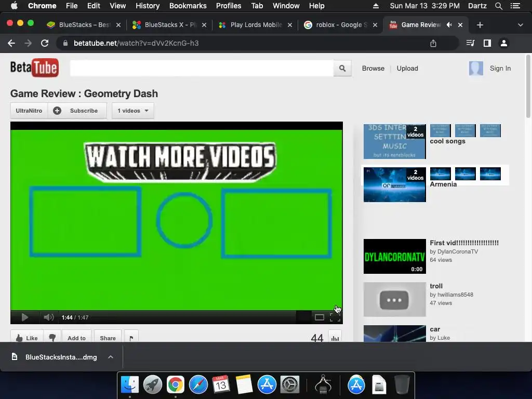Open the troll video thumbnail
Screen dimensions: 532x399
click(394, 299)
